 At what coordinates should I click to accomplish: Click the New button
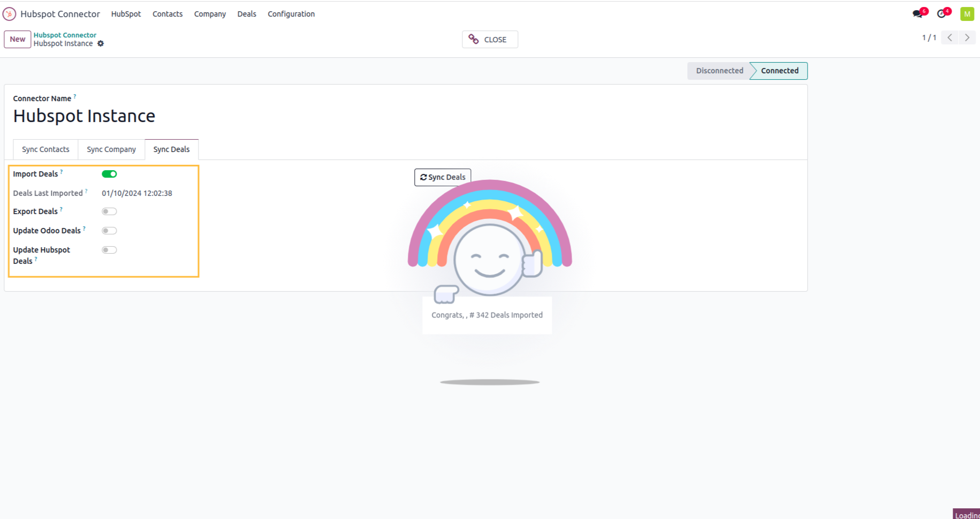click(18, 39)
